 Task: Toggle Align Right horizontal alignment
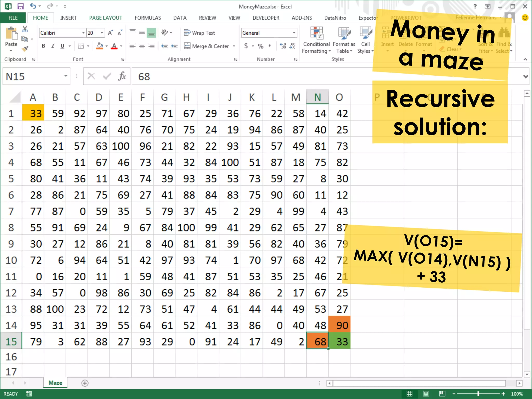coord(151,46)
